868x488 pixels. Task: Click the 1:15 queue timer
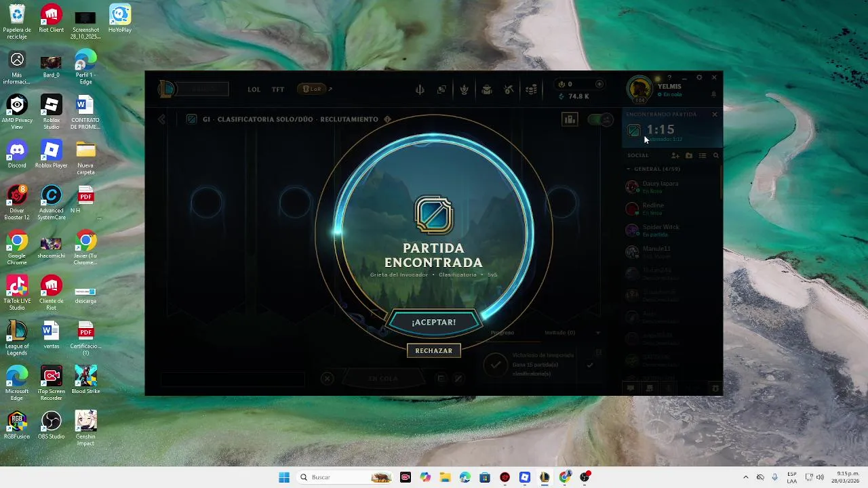click(660, 129)
